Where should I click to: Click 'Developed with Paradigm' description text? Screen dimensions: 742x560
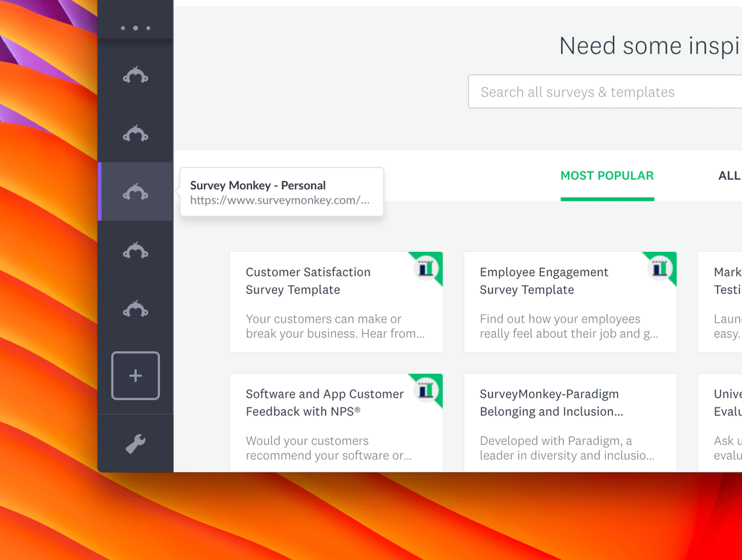click(567, 448)
